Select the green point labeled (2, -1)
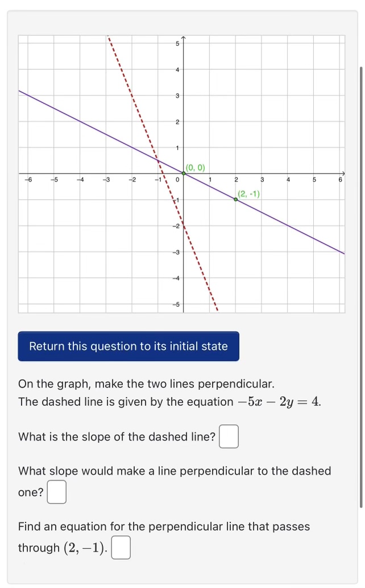The height and width of the screenshot is (588, 365). tap(235, 199)
